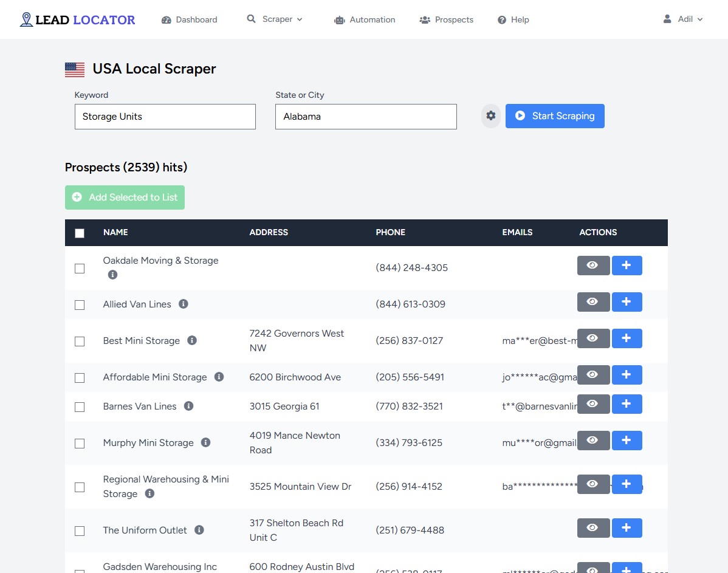The height and width of the screenshot is (573, 728).
Task: Click eye icon for The Uniform Outlet row
Action: pyautogui.click(x=592, y=528)
